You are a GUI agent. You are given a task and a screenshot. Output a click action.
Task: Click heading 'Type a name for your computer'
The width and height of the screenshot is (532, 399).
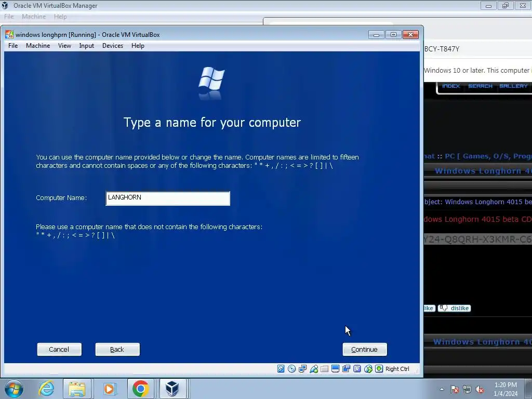pos(212,123)
